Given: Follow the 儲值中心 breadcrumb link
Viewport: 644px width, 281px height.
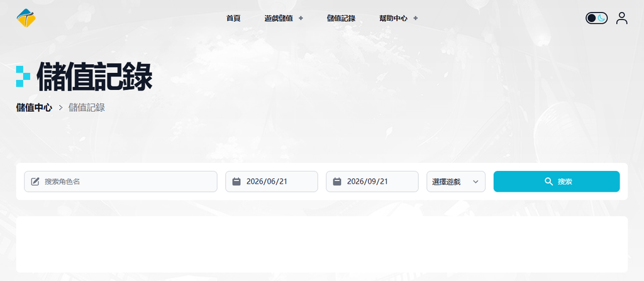Looking at the screenshot, I should click(34, 107).
